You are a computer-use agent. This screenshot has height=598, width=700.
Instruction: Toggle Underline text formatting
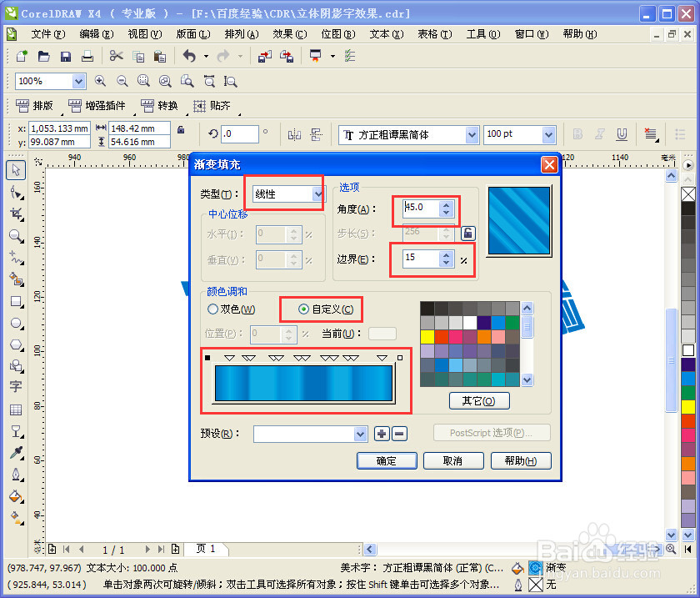click(x=622, y=134)
